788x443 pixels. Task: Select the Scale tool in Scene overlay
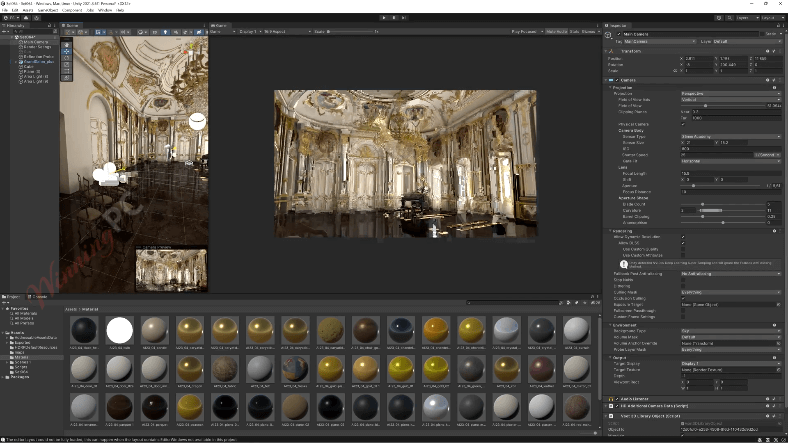click(66, 64)
